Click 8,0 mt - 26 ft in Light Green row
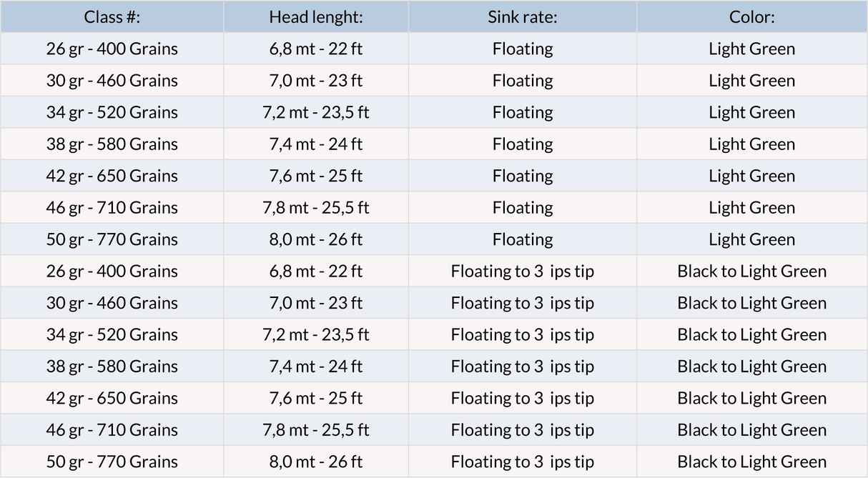This screenshot has width=868, height=478. click(315, 239)
